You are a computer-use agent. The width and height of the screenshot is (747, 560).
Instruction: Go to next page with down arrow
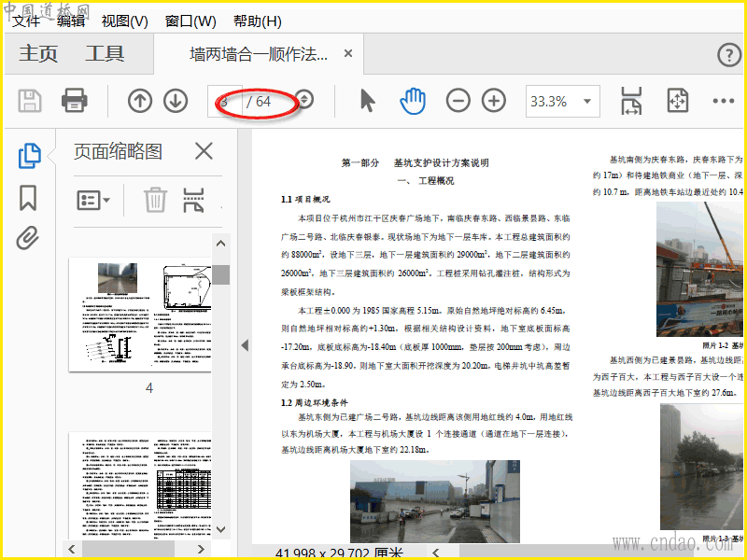click(176, 101)
